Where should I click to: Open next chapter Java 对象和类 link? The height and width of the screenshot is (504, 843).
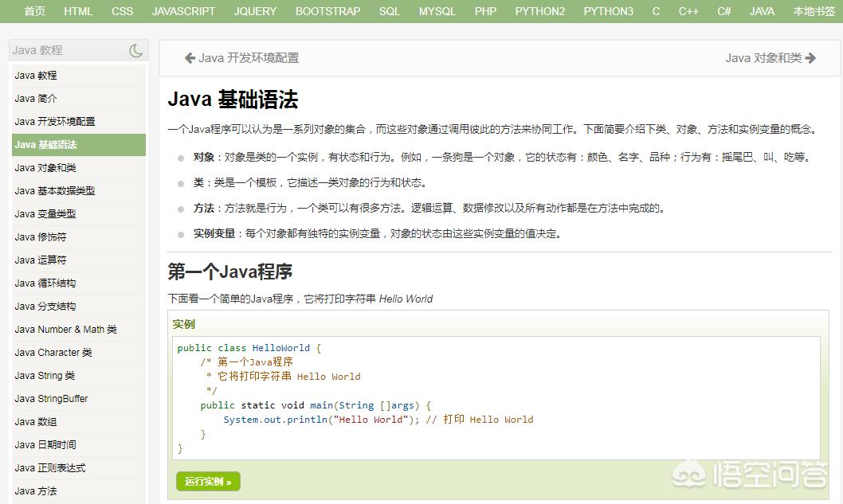pyautogui.click(x=763, y=58)
